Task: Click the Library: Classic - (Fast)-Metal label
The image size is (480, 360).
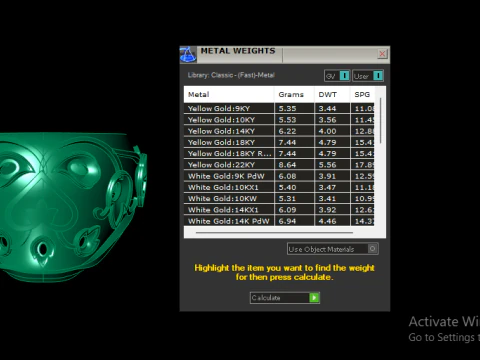Action: (231, 75)
